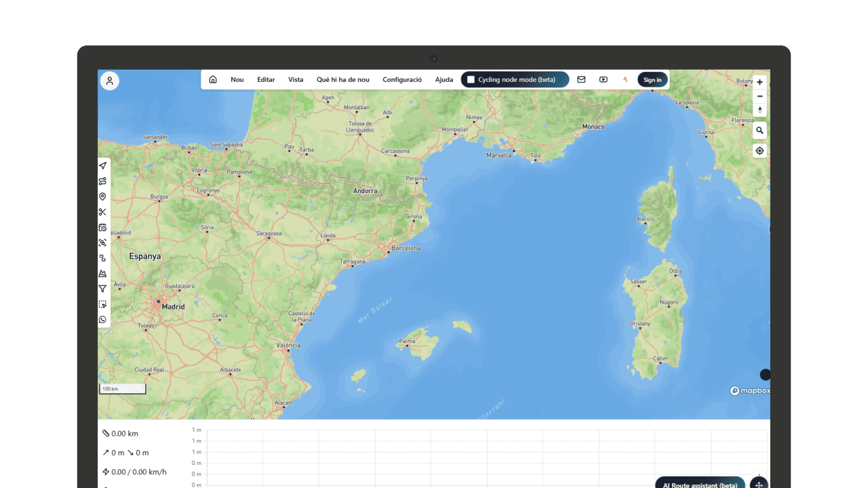
Task: Click the Mònaco map label
Action: 593,127
